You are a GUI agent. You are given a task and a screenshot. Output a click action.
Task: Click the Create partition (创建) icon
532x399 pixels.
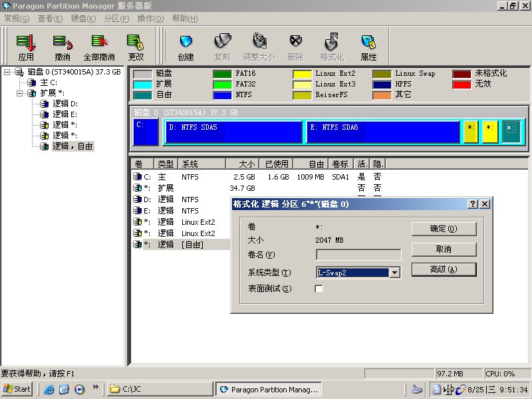186,47
